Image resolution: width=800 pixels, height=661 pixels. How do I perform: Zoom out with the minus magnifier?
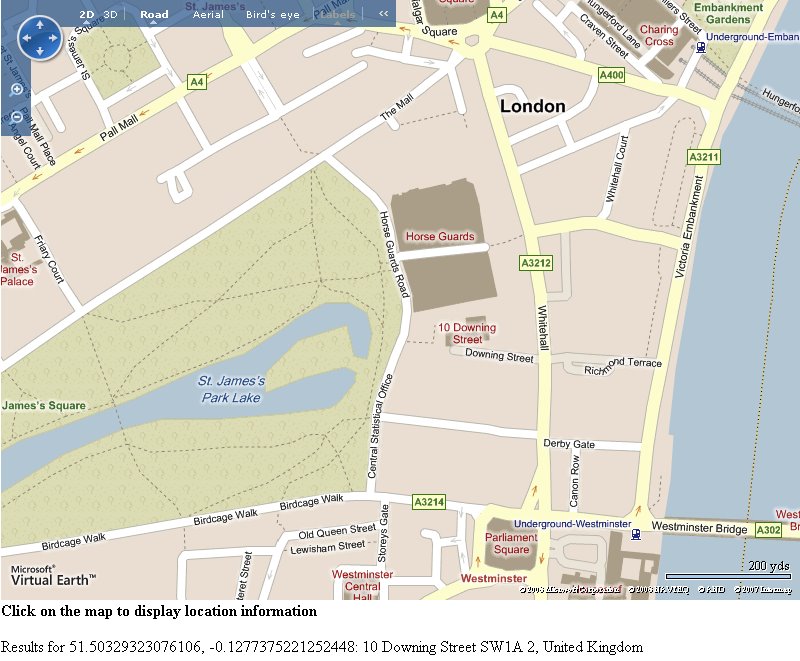[x=16, y=117]
